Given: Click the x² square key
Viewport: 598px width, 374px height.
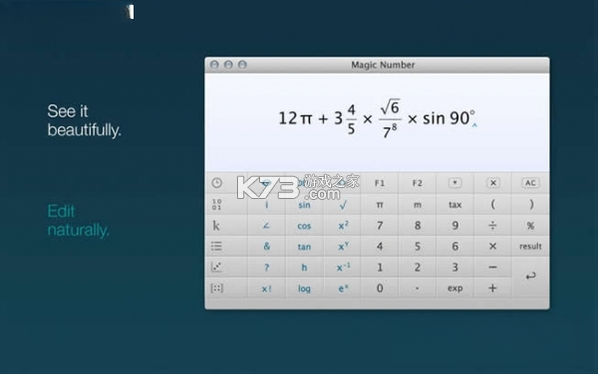Looking at the screenshot, I should pyautogui.click(x=343, y=226).
